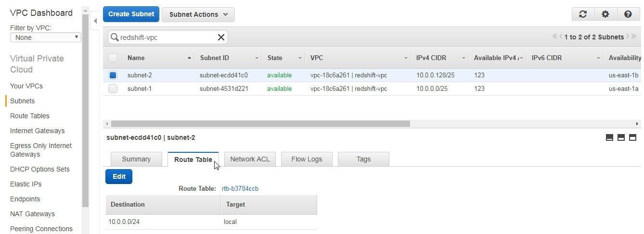644x234 pixels.
Task: Check the subnet-1 row checkbox
Action: (113, 88)
